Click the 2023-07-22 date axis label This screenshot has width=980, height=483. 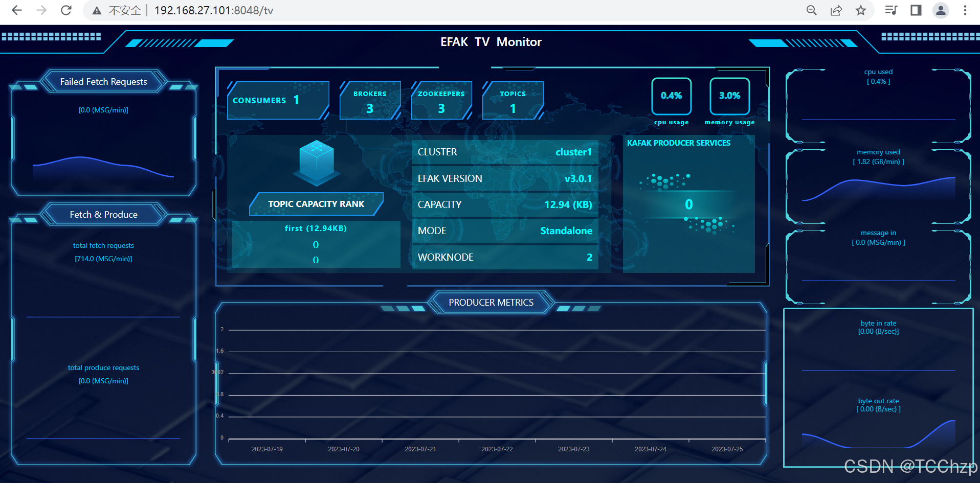tap(497, 449)
